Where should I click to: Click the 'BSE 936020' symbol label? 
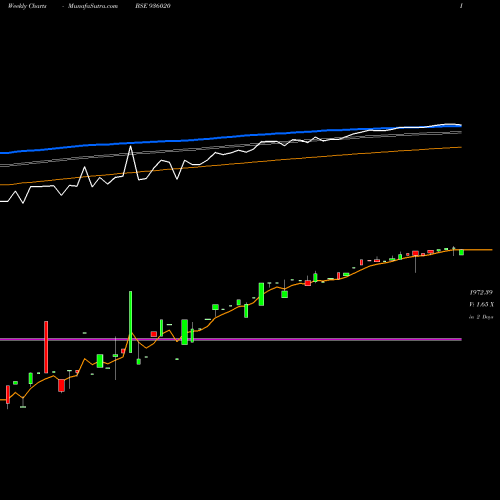153,6
